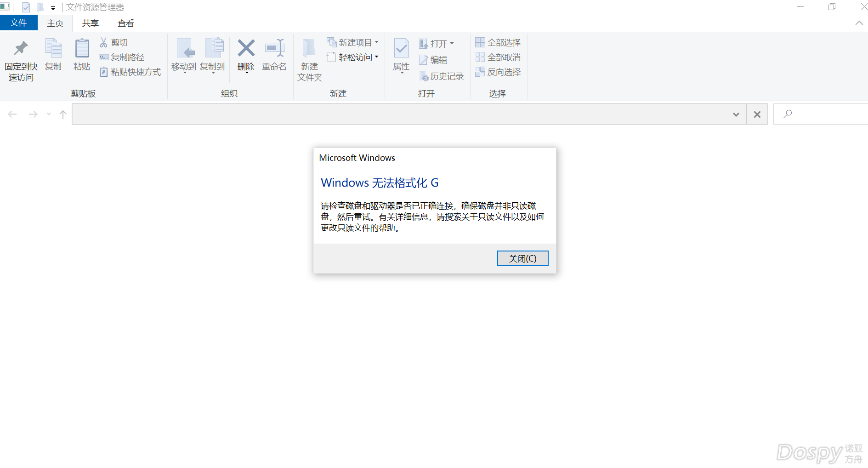Click the Windows cannot format G heading
The height and width of the screenshot is (468, 868).
pyautogui.click(x=380, y=183)
